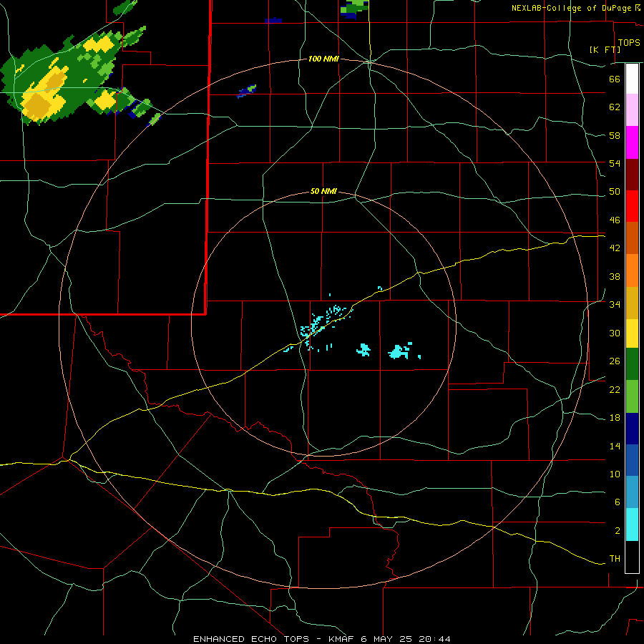Click the white swatch atop the tops legend
This screenshot has width=644, height=644.
point(632,79)
